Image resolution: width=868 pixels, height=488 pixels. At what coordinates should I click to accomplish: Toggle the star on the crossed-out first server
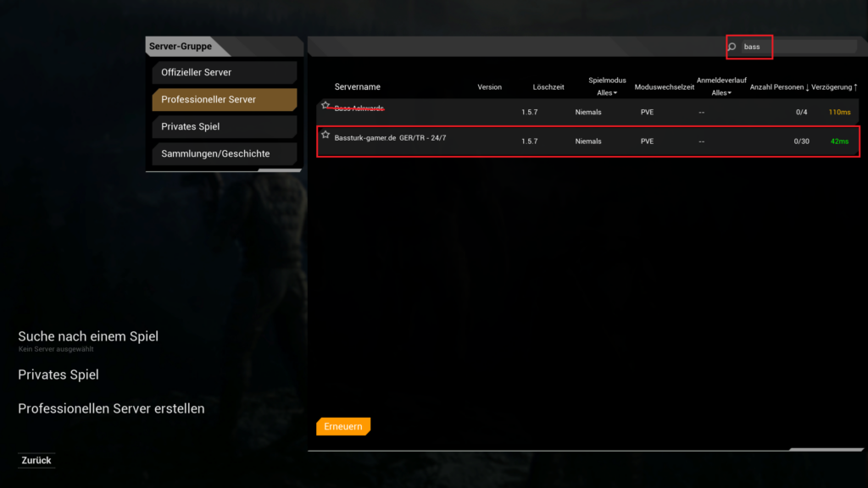tap(325, 106)
